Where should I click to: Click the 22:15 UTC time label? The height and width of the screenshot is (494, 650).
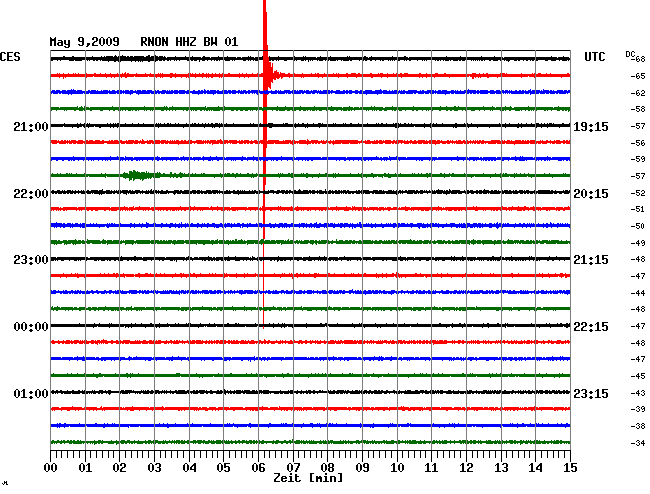(x=591, y=327)
